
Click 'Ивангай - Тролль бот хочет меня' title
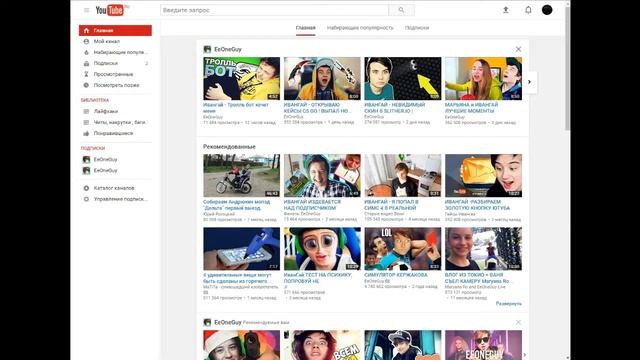click(x=236, y=108)
